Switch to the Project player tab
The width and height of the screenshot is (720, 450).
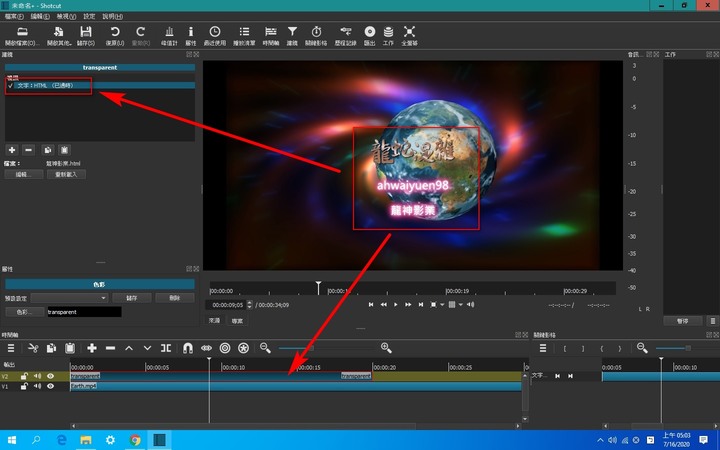[237, 321]
